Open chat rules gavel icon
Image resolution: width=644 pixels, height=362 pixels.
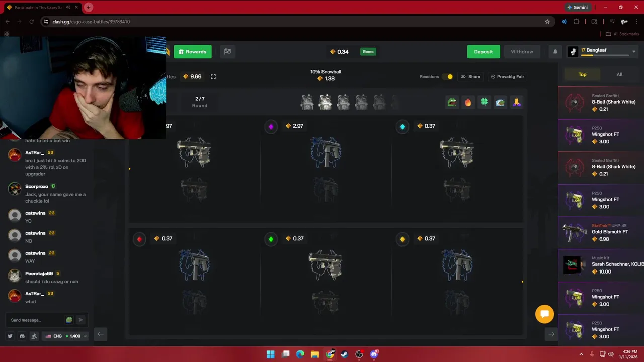click(x=34, y=336)
